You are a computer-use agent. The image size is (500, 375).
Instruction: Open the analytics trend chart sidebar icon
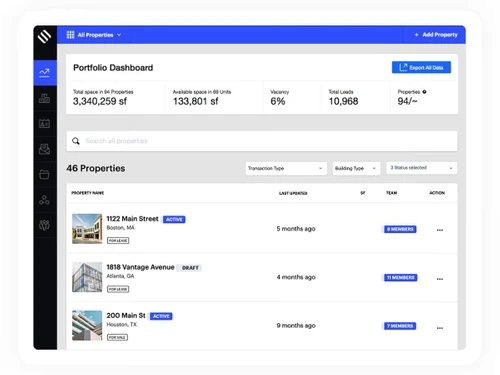tap(44, 72)
